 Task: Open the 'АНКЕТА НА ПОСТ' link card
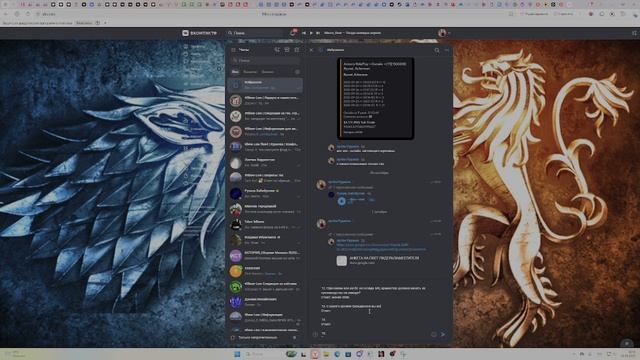tap(378, 260)
